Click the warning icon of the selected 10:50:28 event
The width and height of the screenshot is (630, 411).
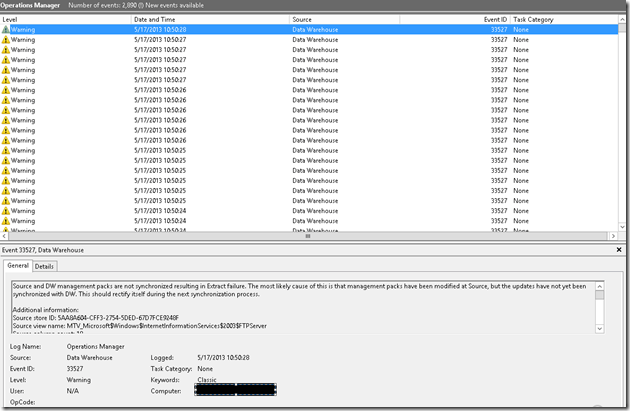[x=6, y=30]
